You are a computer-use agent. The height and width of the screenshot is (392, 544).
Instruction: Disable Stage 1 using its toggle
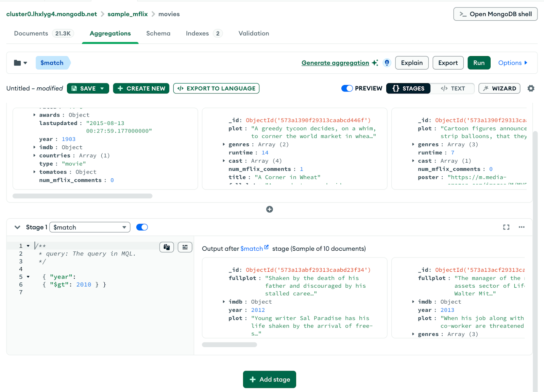[142, 227]
